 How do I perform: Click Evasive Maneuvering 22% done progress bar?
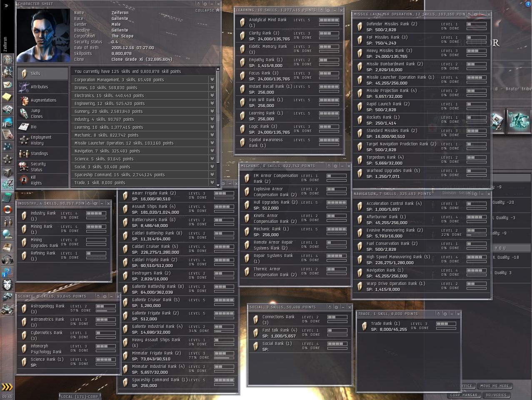pyautogui.click(x=476, y=235)
